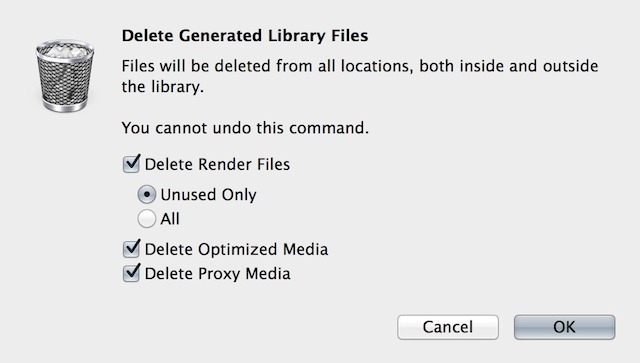This screenshot has height=363, width=640.
Task: Click the Delete Render Files label text
Action: [217, 165]
